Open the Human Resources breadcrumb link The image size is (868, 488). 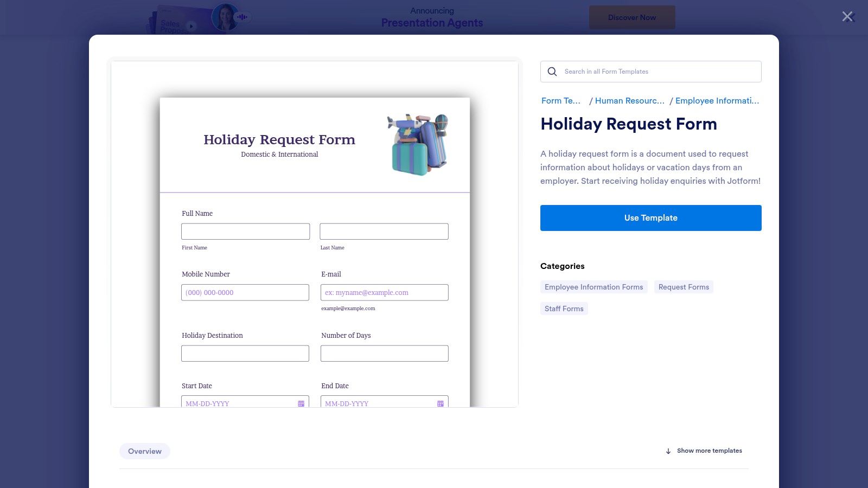click(629, 101)
